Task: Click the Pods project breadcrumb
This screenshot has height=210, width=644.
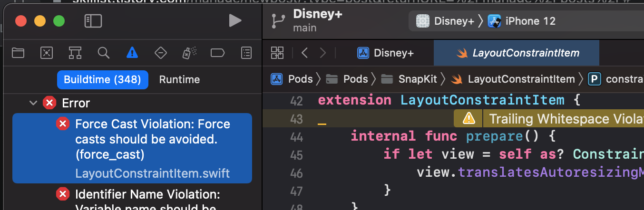Action: click(293, 79)
